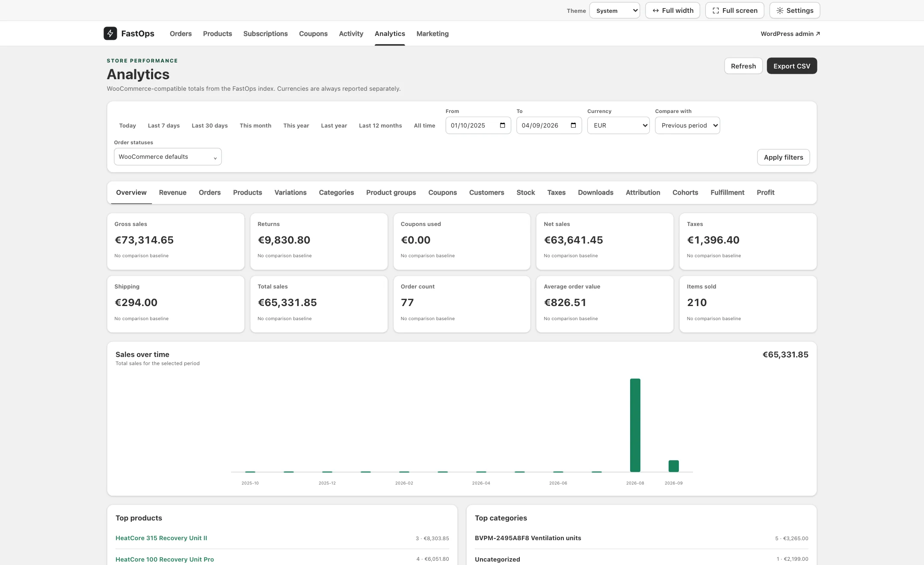Viewport: 924px width, 565px height.
Task: Select the This month preset
Action: [255, 125]
